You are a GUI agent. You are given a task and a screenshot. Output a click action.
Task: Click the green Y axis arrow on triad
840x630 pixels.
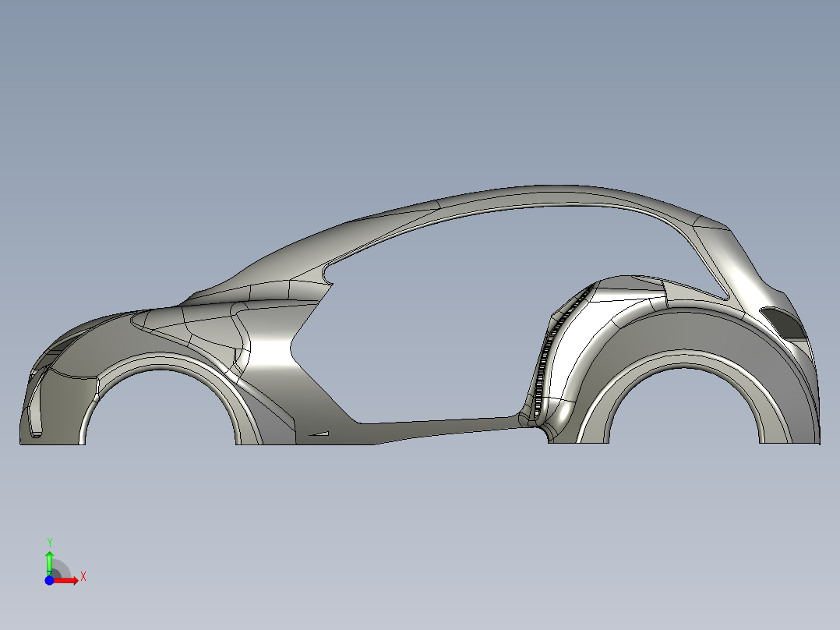[x=49, y=563]
